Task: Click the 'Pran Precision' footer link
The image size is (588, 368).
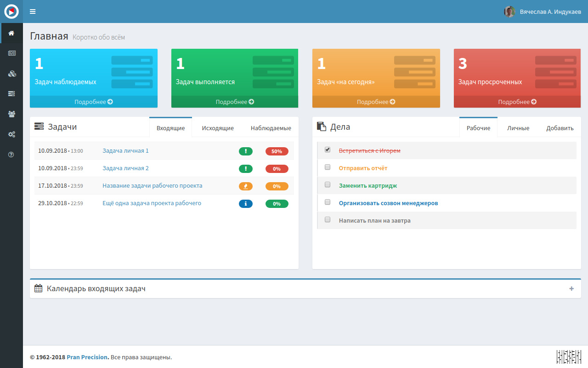Action: point(87,357)
